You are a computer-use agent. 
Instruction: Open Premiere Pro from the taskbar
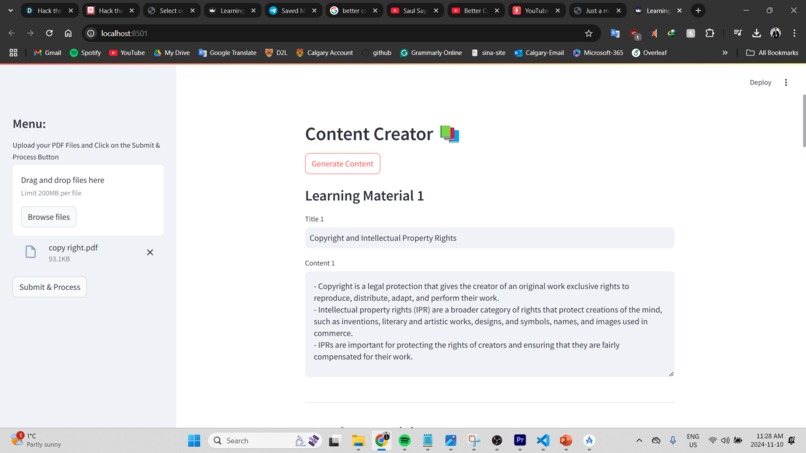tap(520, 440)
